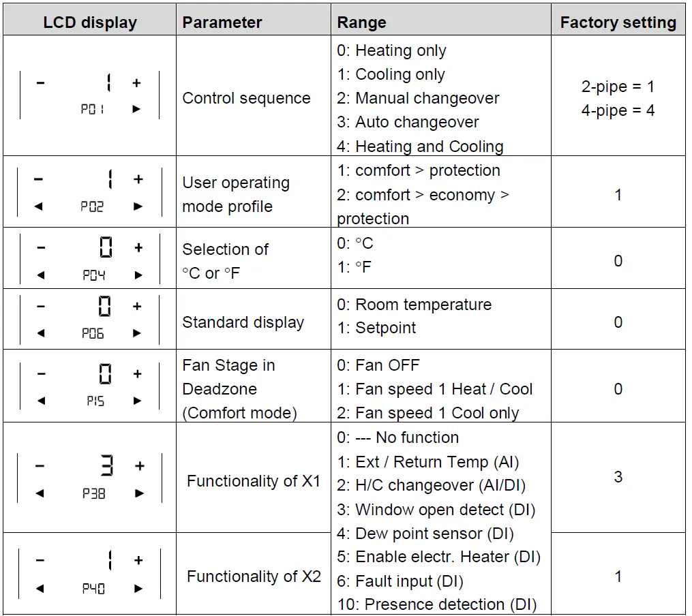Click the minus symbol on the P01 display
Screen dimensions: 692x616
click(40, 83)
